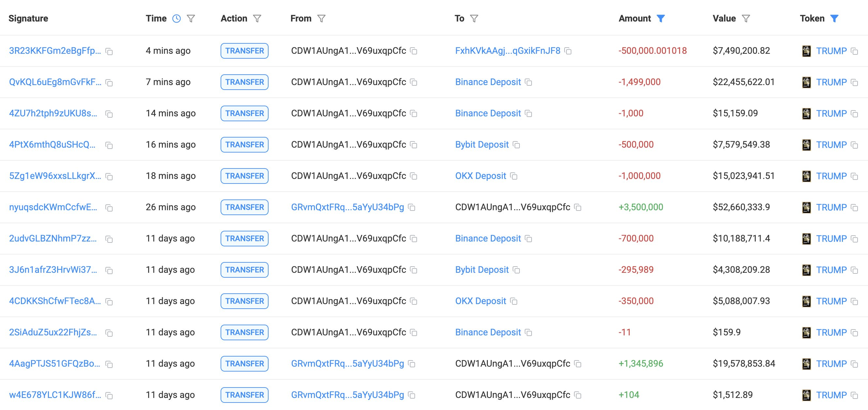868x410 pixels.
Task: Open the signature link QvKQL6uEg8mGvFkF
Action: point(54,82)
